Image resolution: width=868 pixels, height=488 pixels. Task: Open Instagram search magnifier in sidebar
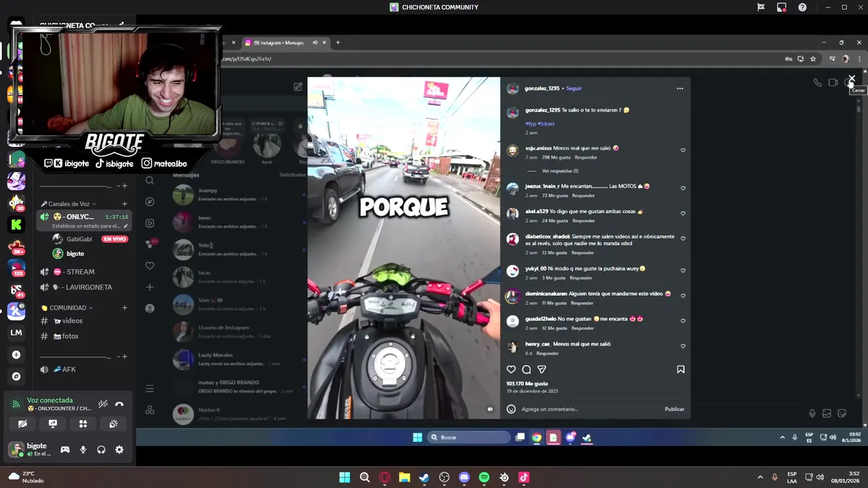pyautogui.click(x=150, y=180)
